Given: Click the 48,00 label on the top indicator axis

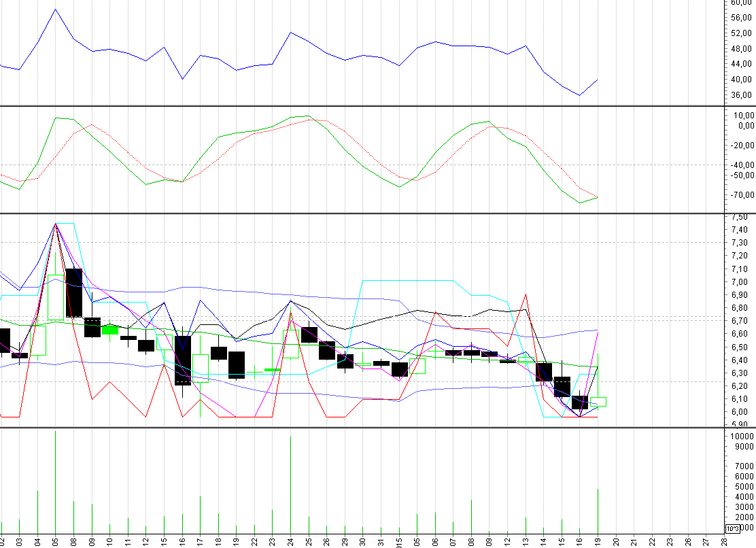Looking at the screenshot, I should click(740, 49).
